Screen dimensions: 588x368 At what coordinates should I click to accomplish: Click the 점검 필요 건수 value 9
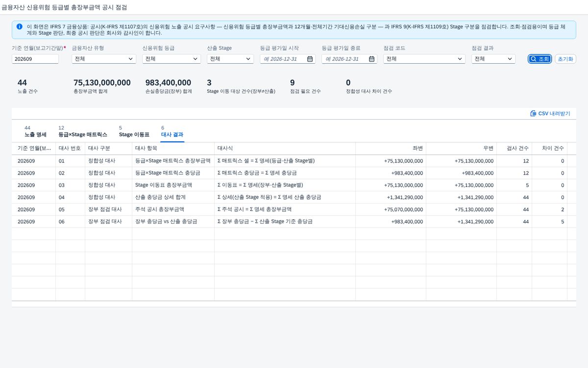click(293, 83)
